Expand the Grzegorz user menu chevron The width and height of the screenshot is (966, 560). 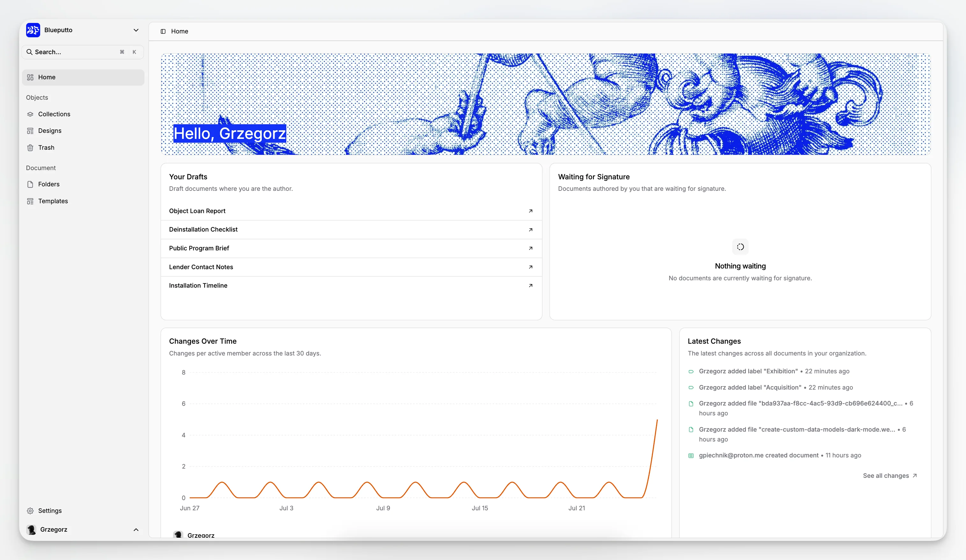(x=136, y=529)
